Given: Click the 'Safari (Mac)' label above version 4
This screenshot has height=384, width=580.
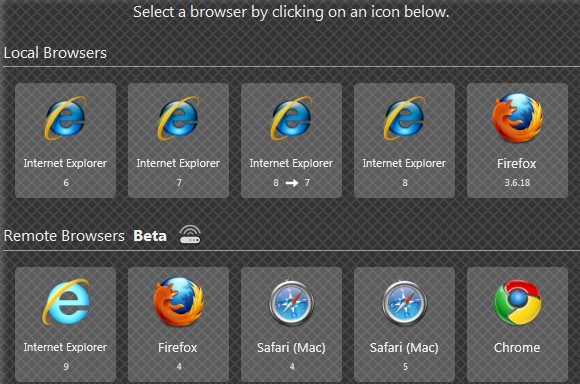Looking at the screenshot, I should pos(291,348).
